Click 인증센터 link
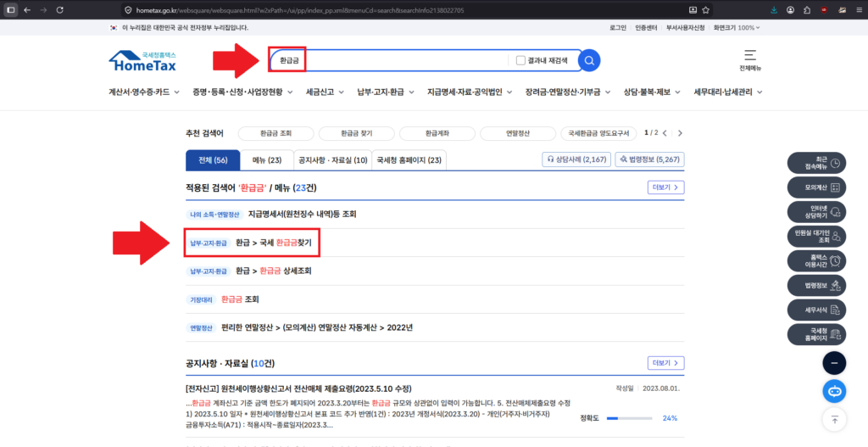This screenshot has width=868, height=447. (646, 27)
